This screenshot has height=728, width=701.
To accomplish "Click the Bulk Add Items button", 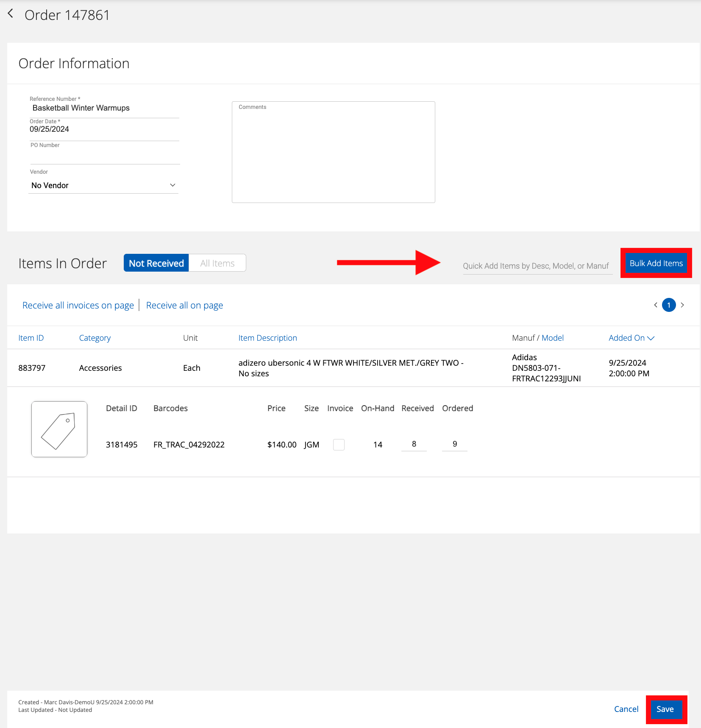I will click(x=656, y=263).
